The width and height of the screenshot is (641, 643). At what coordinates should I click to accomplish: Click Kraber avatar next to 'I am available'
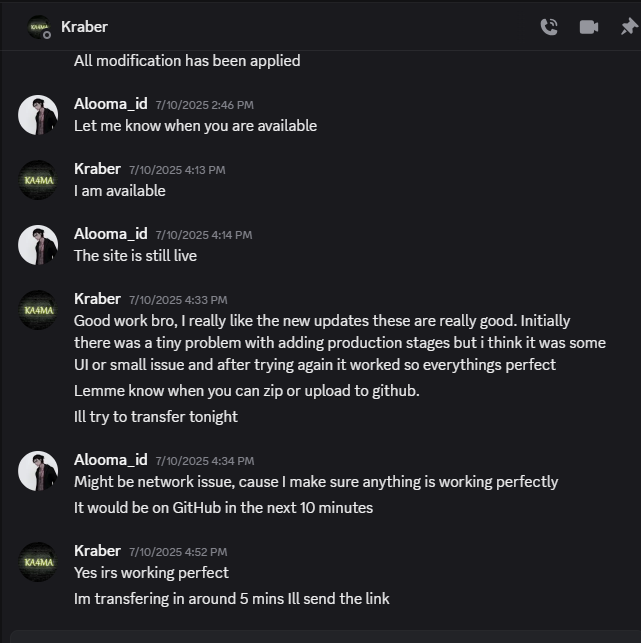click(38, 180)
